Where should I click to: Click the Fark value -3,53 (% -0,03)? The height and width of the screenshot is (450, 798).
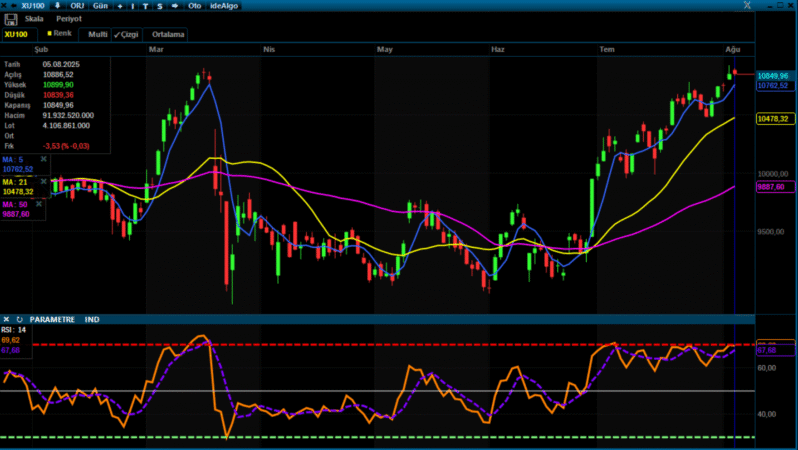pyautogui.click(x=66, y=146)
